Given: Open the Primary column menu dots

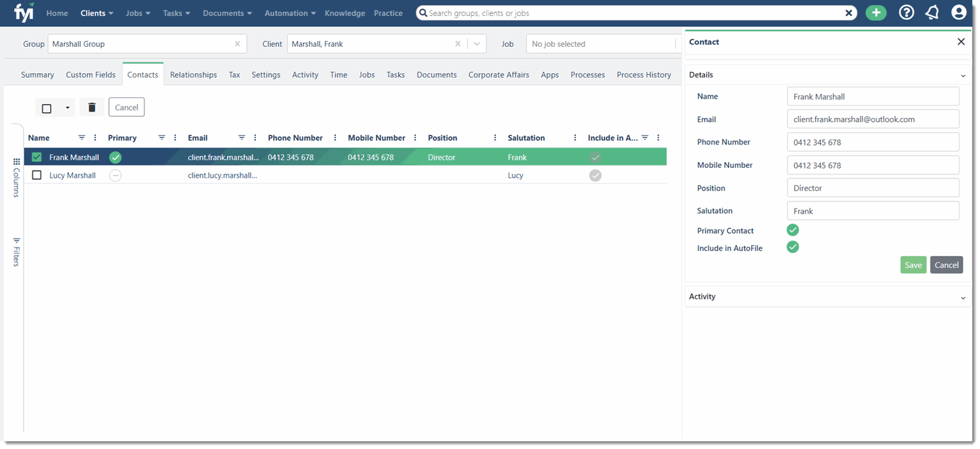Looking at the screenshot, I should point(176,138).
